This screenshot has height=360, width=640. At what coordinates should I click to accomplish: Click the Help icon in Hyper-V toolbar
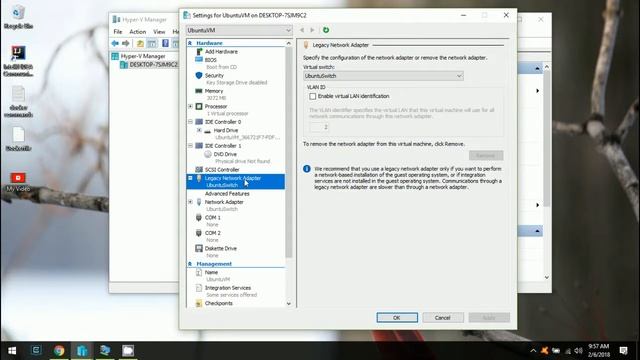pos(165,43)
